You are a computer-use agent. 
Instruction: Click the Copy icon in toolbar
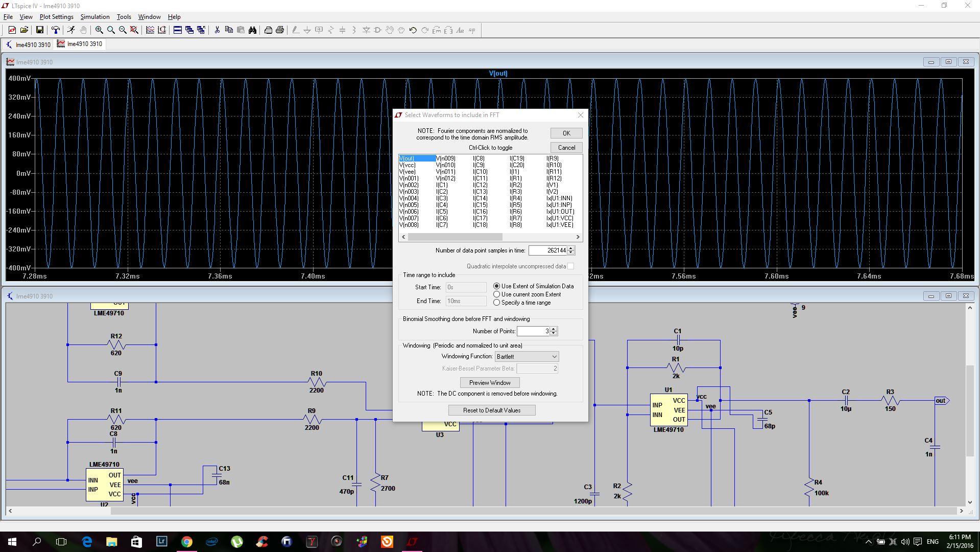(229, 30)
